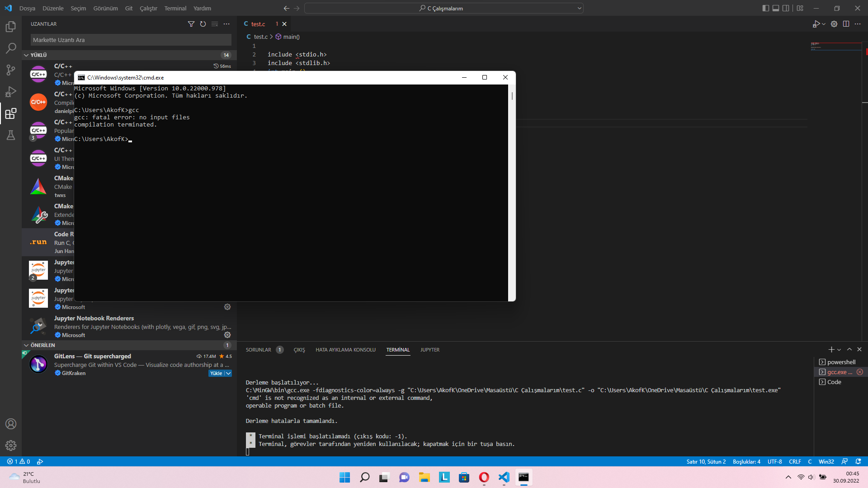Open the Yükle dropdown arrow for GitLens
The width and height of the screenshot is (868, 488).
228,373
